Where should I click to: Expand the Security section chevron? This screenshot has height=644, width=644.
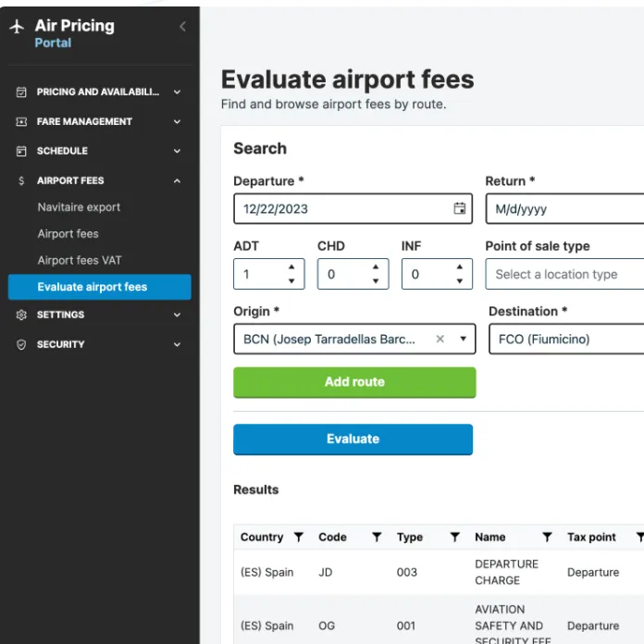(x=177, y=344)
